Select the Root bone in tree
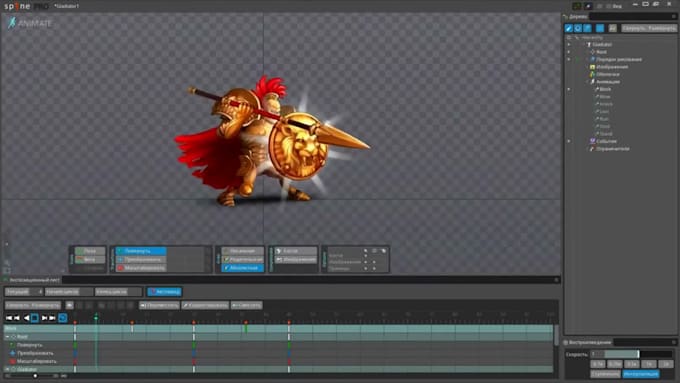Screen dimensions: 680x383 pos(602,52)
